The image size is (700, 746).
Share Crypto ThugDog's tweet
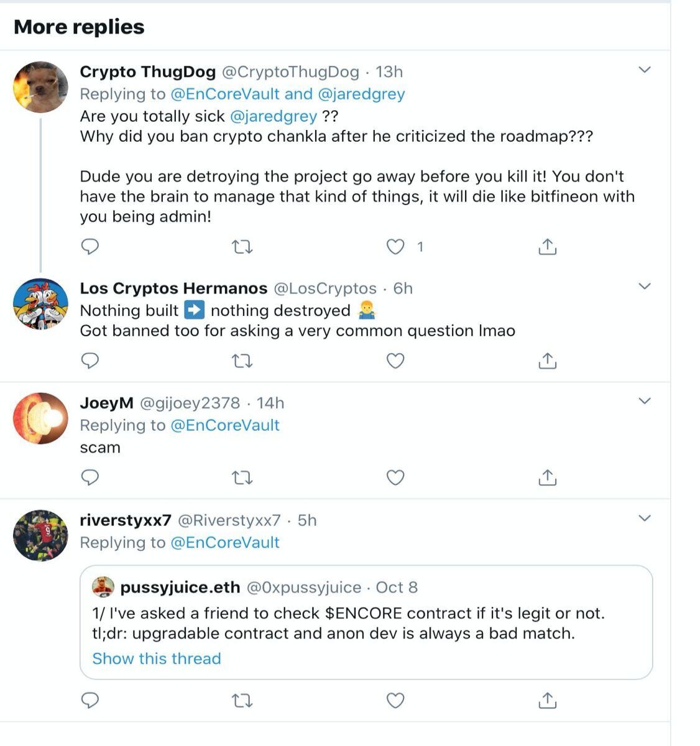coord(547,247)
